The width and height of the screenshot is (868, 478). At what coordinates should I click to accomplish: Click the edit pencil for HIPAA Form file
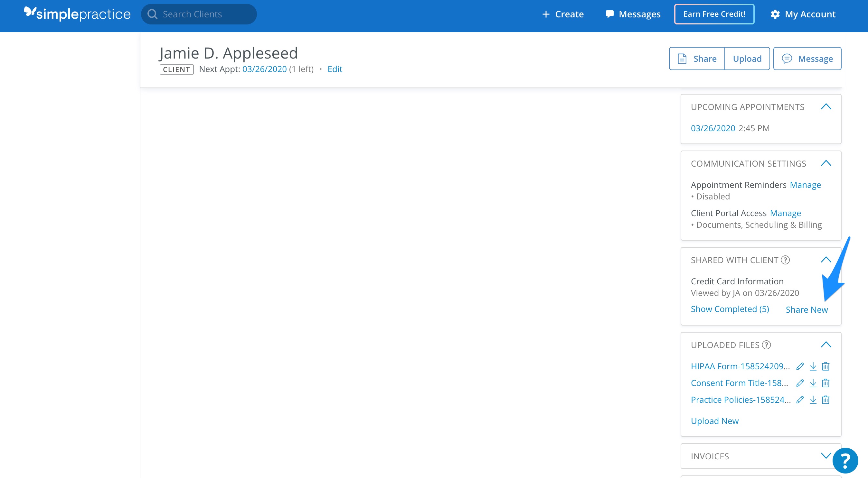800,366
